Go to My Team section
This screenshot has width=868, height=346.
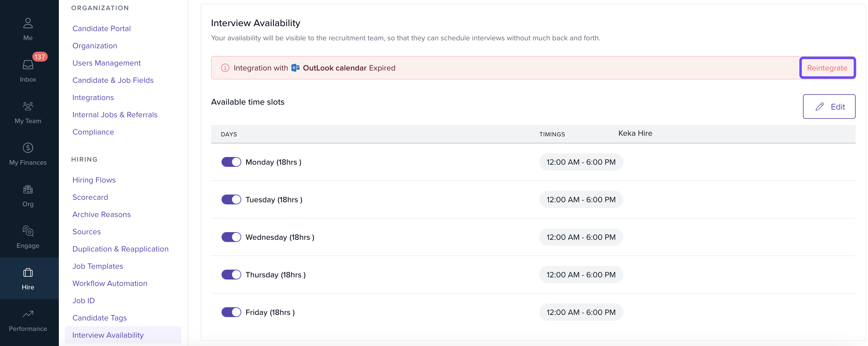tap(28, 107)
